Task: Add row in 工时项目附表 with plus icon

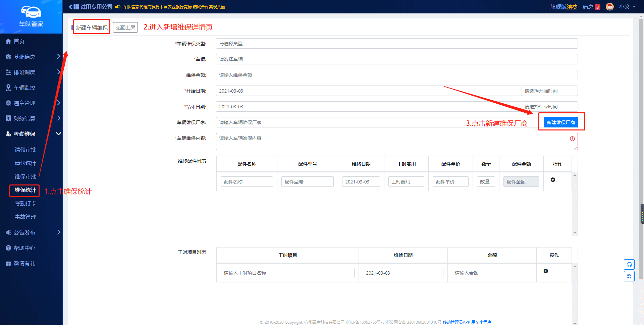Action: click(546, 271)
